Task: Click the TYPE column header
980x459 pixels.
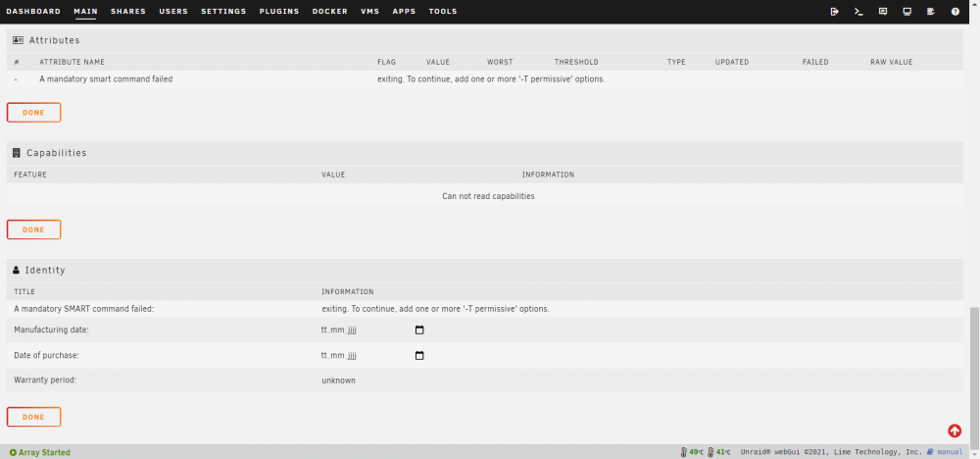Action: (x=676, y=62)
